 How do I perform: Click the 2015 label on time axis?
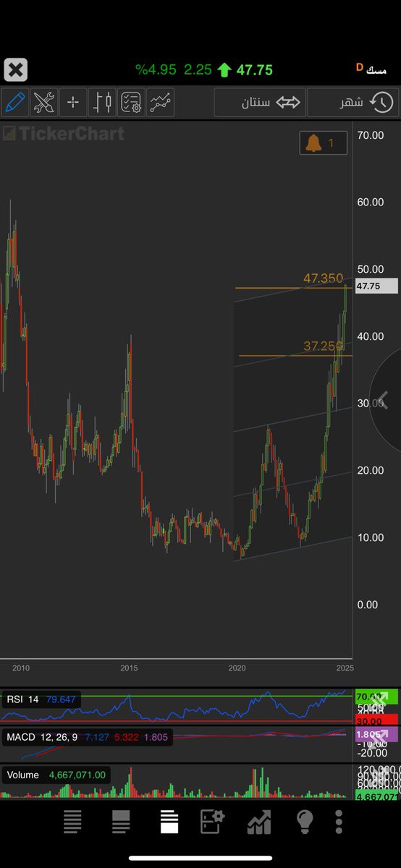pos(129,668)
